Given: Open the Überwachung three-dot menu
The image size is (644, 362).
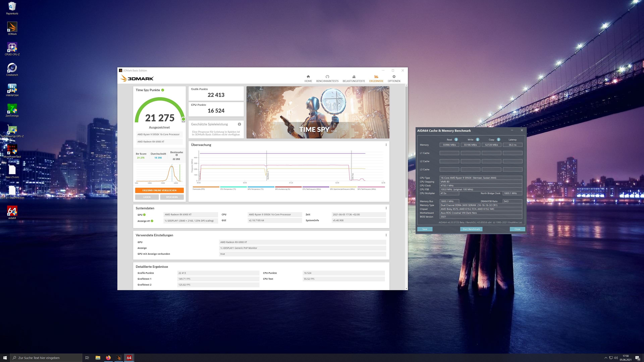Looking at the screenshot, I should 386,145.
